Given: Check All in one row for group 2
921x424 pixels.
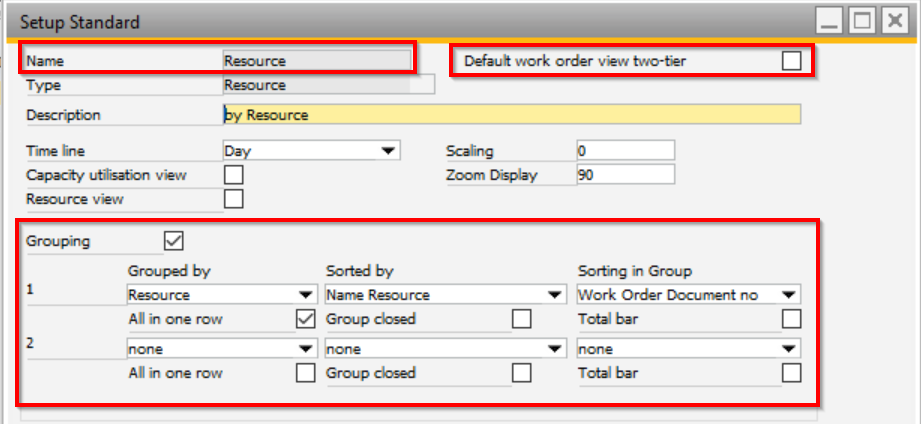Looking at the screenshot, I should (x=306, y=373).
